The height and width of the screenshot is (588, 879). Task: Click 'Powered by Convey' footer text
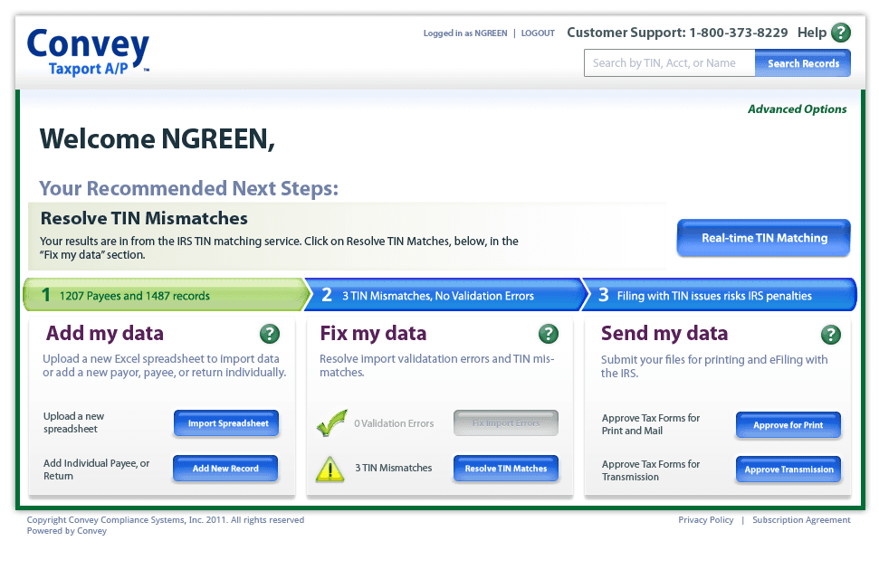coord(67,531)
